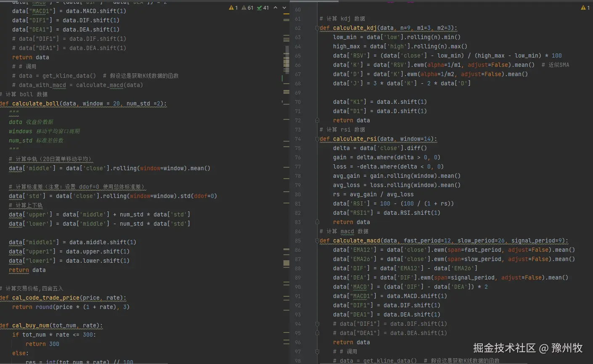
Task: Click the 'if tot_num * rate <= 300:' line
Action: (x=54, y=335)
